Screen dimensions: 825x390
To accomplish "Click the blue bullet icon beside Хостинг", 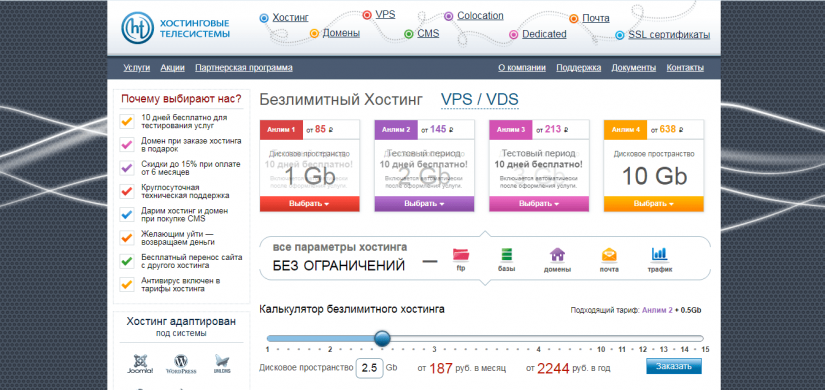I will point(264,18).
